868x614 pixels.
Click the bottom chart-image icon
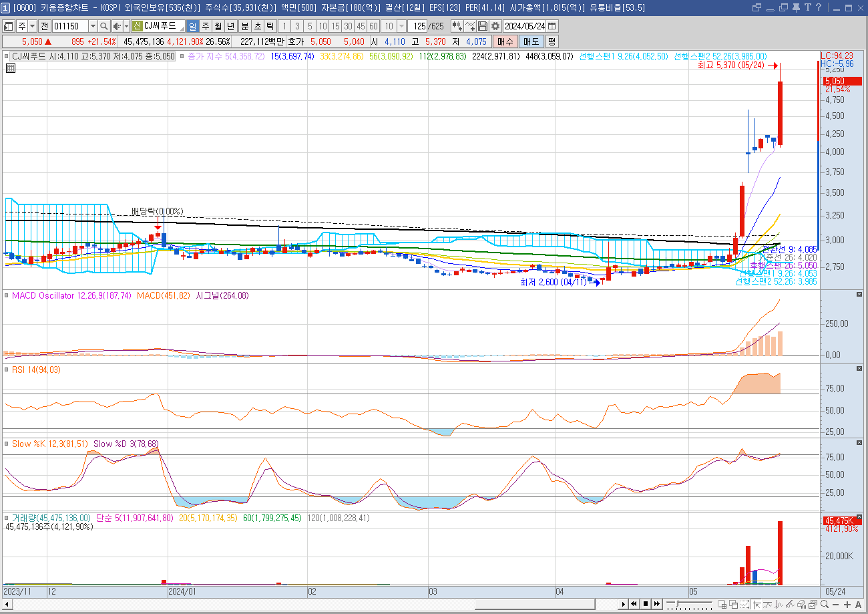coord(813,604)
